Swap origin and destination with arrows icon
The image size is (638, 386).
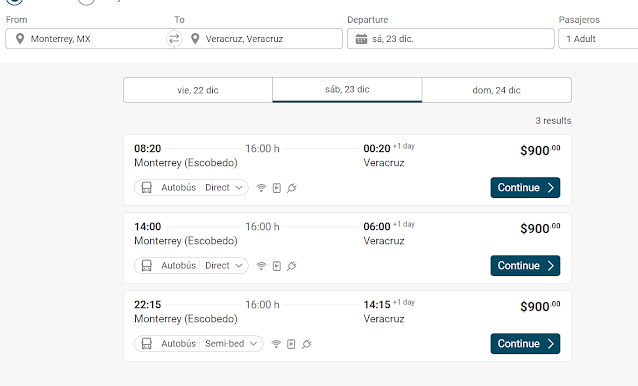[174, 39]
